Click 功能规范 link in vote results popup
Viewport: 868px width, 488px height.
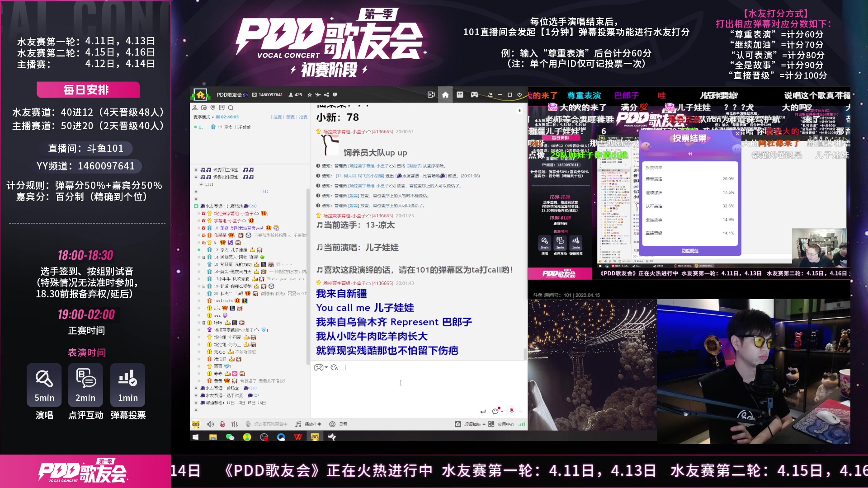[690, 251]
